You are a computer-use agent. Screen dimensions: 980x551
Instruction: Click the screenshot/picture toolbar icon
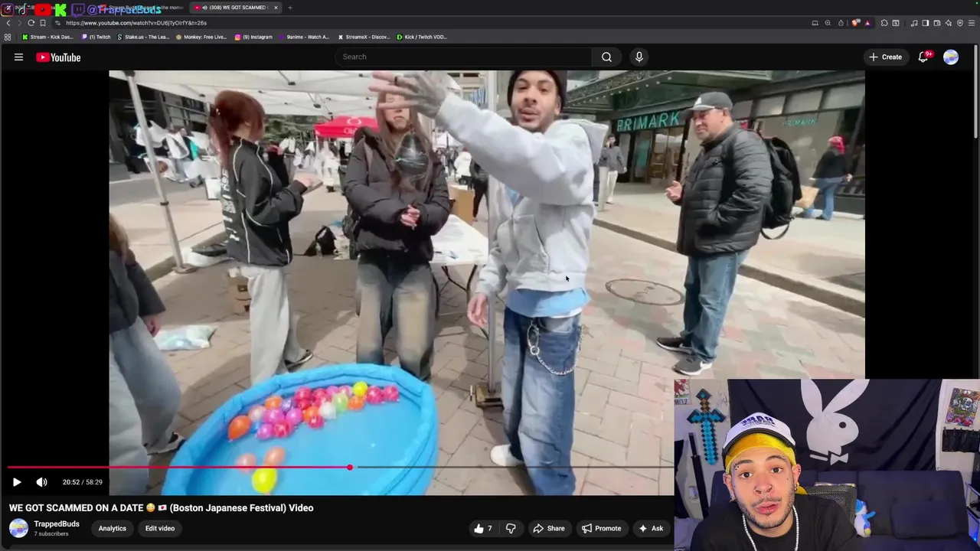pyautogui.click(x=896, y=23)
